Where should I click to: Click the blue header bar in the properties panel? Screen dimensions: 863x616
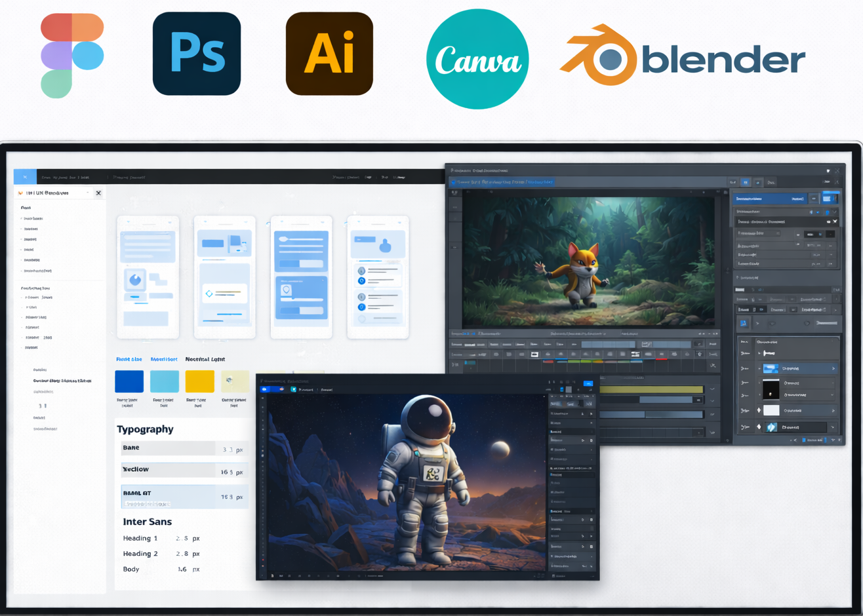pos(771,199)
